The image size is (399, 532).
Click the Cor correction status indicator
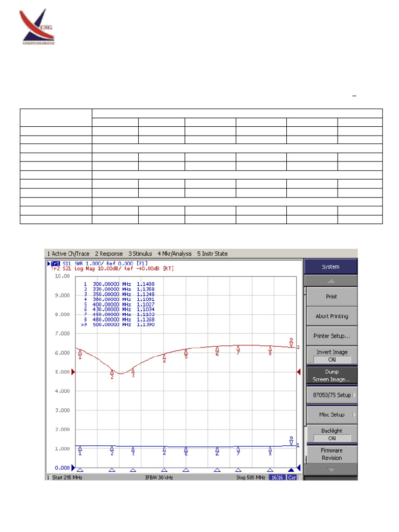tap(292, 478)
